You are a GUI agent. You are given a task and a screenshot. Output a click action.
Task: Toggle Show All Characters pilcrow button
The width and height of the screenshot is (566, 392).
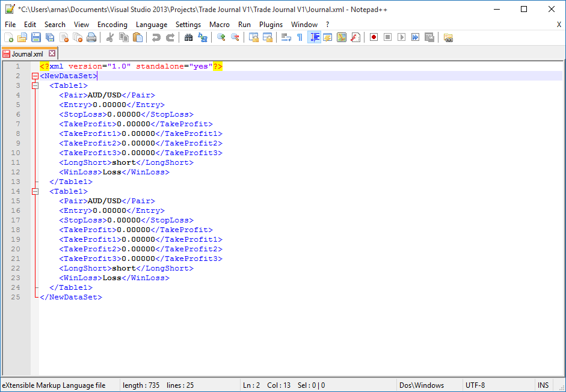tap(300, 37)
